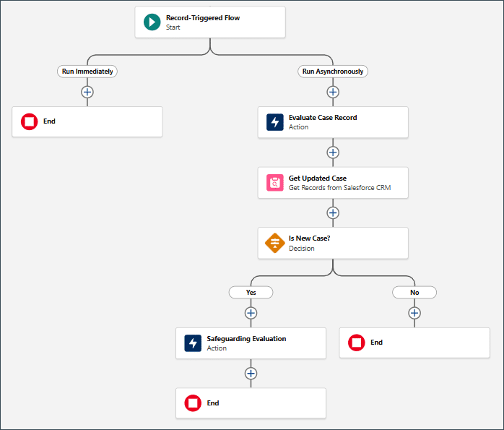Add element after Evaluate Case Record
This screenshot has height=430, width=504.
coord(333,152)
